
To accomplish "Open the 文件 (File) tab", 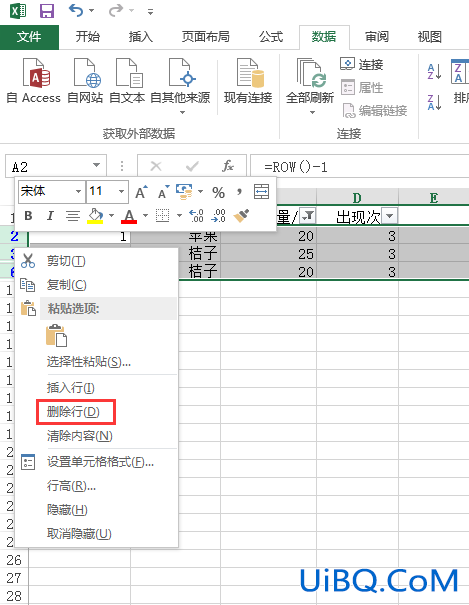I will pos(29,37).
